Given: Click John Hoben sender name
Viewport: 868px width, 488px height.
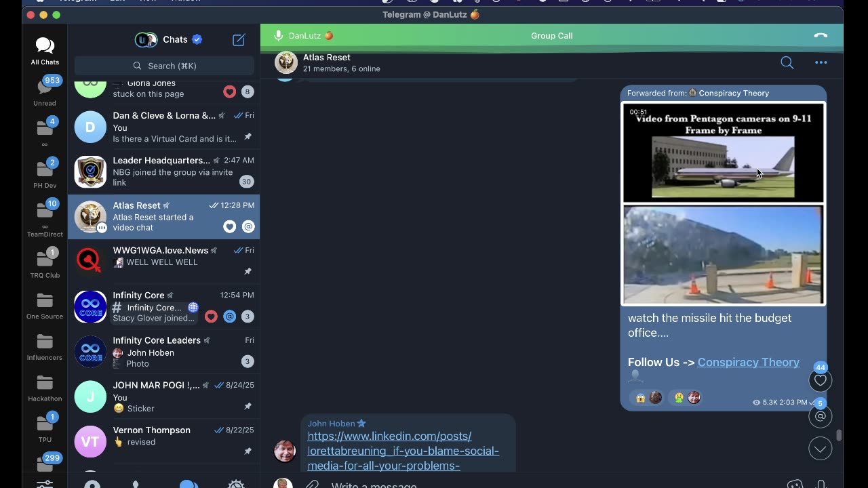Looking at the screenshot, I should point(332,423).
